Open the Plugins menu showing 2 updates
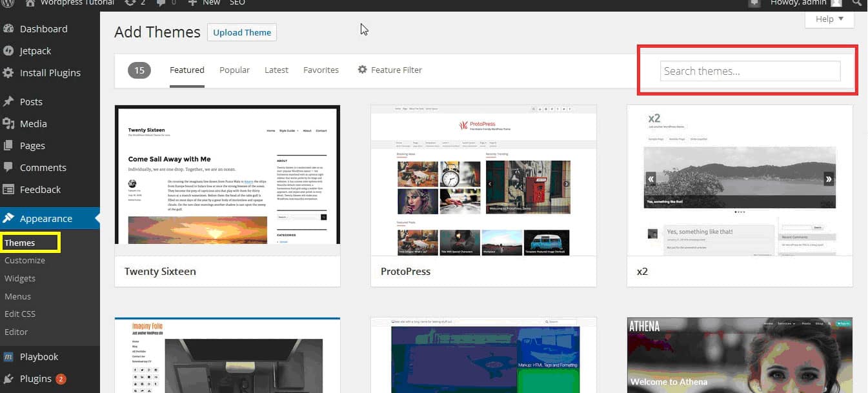Screen dimensions: 868x393 37,378
